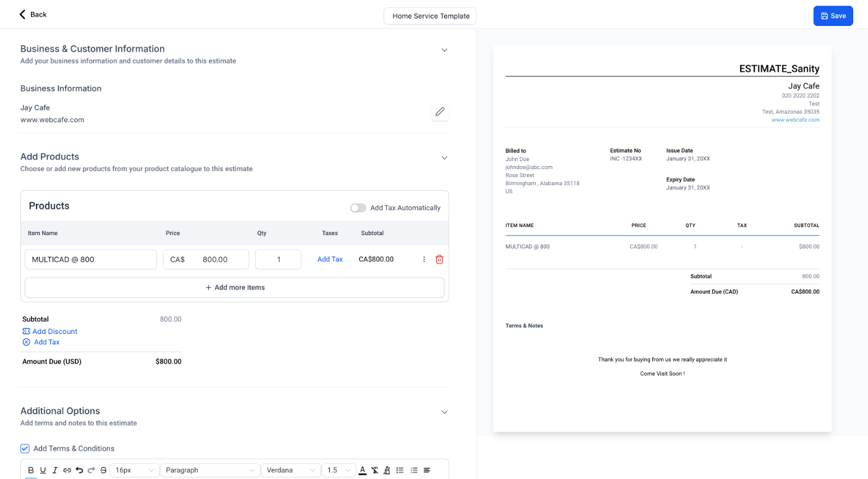Apply strikethrough formatting
Viewport: 868px width, 479px height.
pos(103,470)
